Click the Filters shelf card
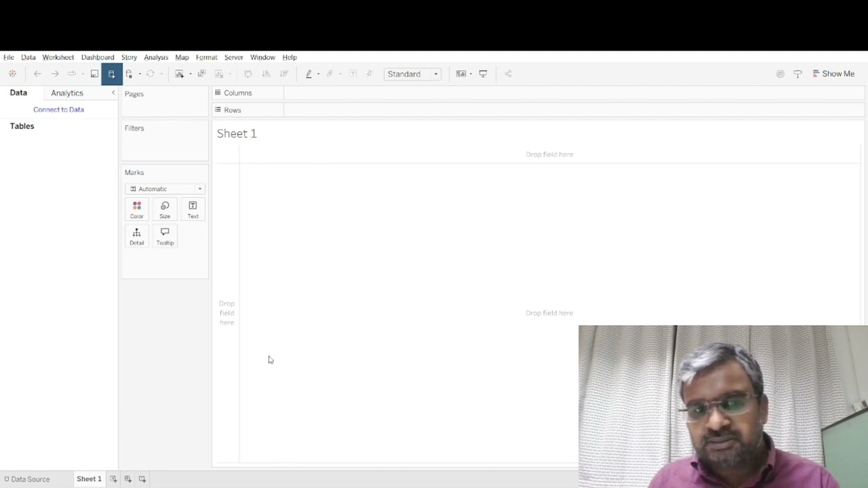 pyautogui.click(x=165, y=140)
